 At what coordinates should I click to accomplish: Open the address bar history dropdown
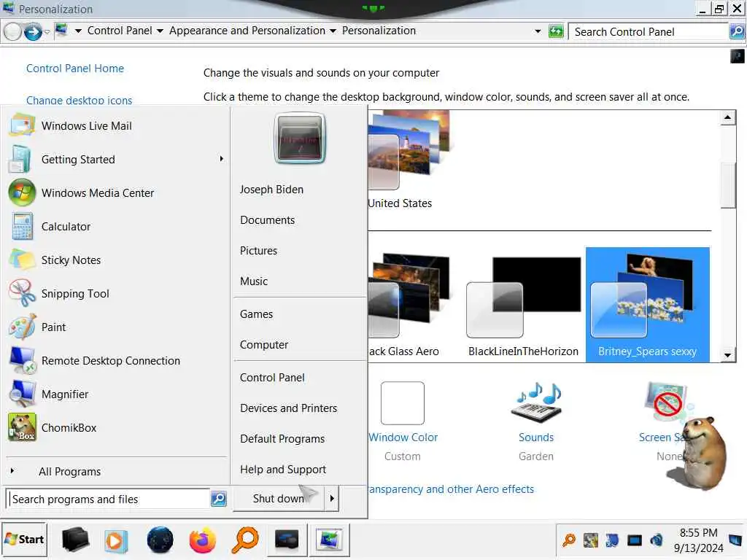538,31
